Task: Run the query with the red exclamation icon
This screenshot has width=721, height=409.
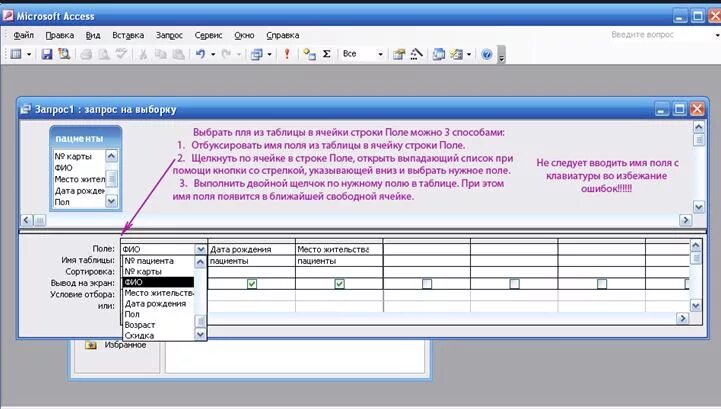Action: [x=287, y=54]
